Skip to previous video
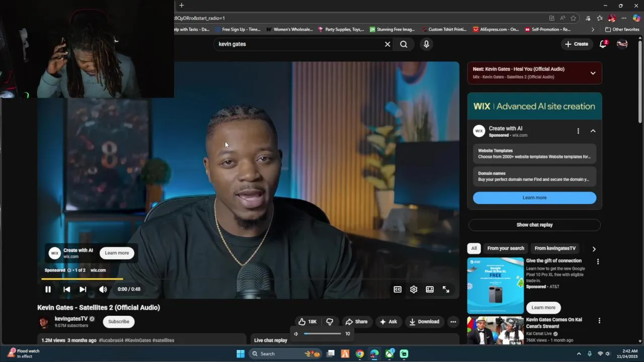The height and width of the screenshot is (362, 644). (66, 289)
